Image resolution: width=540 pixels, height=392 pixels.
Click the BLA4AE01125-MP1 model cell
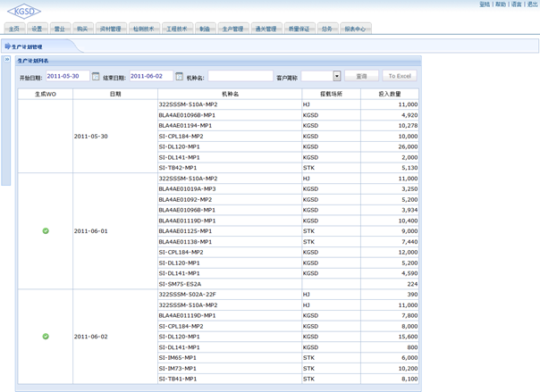click(230, 231)
